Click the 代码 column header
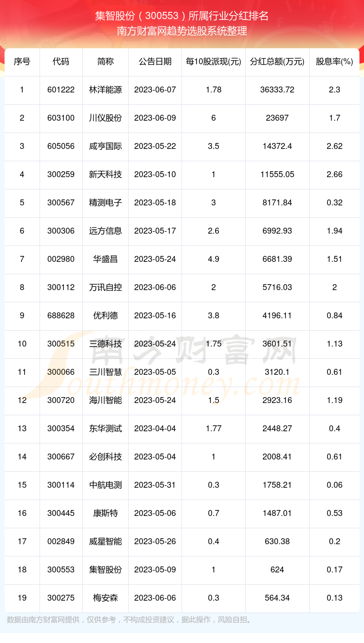 coord(61,61)
